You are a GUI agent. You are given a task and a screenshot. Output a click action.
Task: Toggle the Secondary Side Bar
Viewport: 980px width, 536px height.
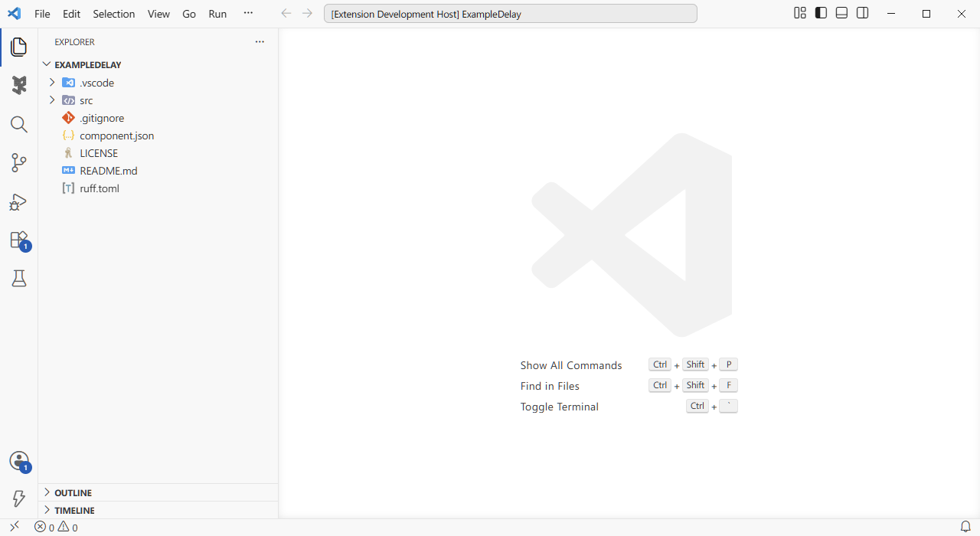[x=862, y=13]
